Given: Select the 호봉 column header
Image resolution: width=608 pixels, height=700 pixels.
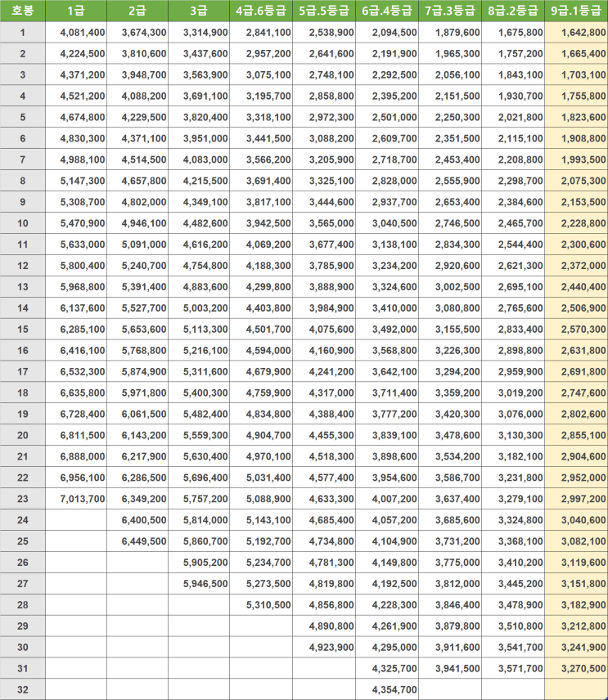Looking at the screenshot, I should pos(22,11).
